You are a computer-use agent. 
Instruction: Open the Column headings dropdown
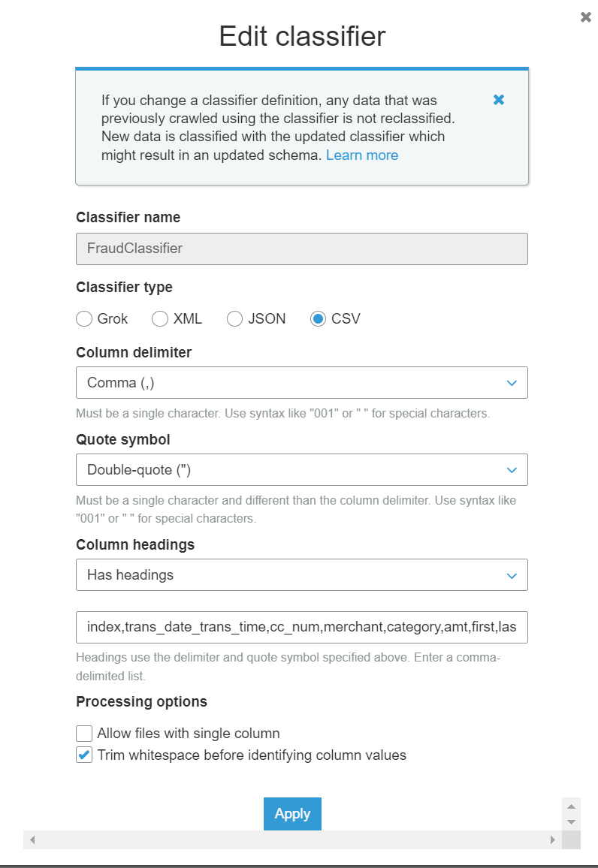301,575
